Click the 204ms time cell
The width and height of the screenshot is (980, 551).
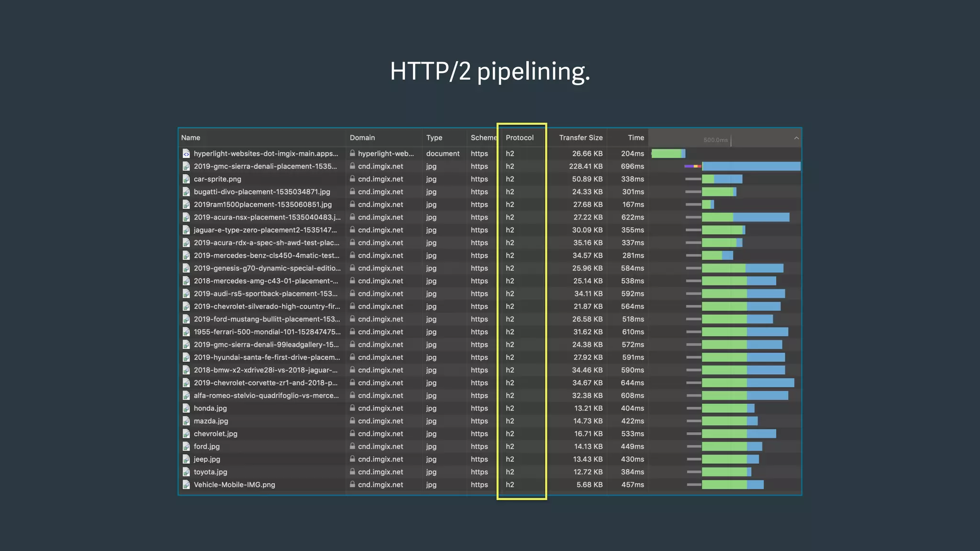(x=633, y=154)
